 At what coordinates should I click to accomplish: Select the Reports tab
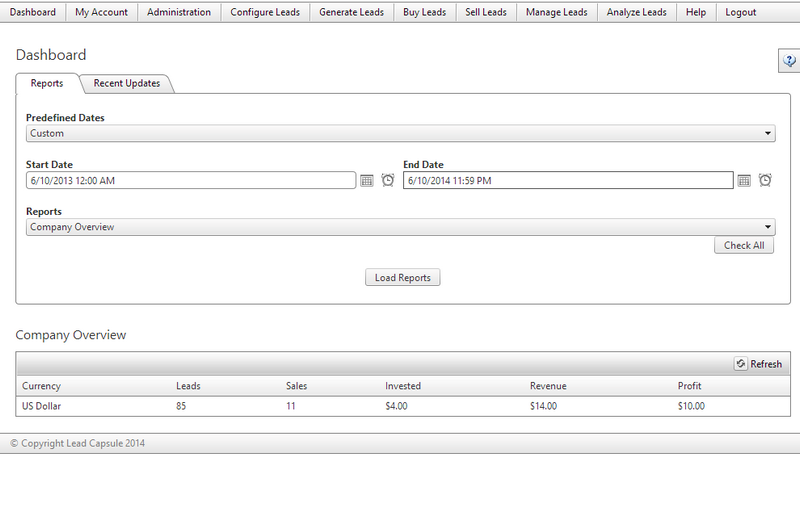point(47,83)
